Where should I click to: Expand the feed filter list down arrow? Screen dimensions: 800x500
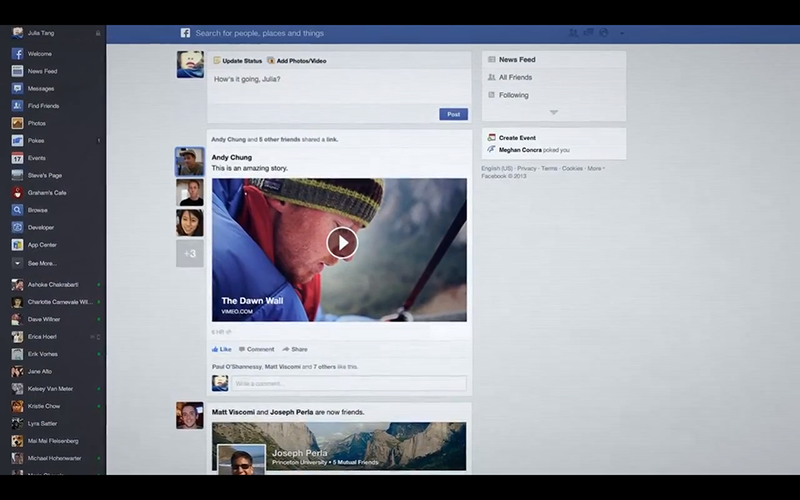(554, 112)
